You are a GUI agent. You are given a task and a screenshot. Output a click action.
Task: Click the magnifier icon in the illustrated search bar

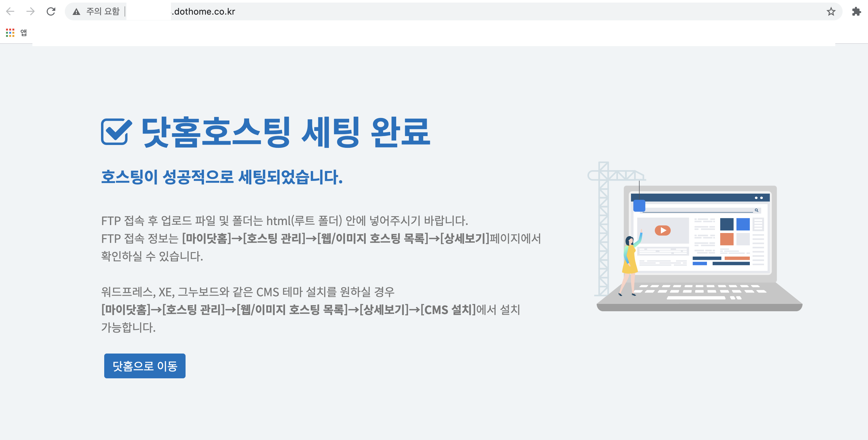tap(756, 210)
